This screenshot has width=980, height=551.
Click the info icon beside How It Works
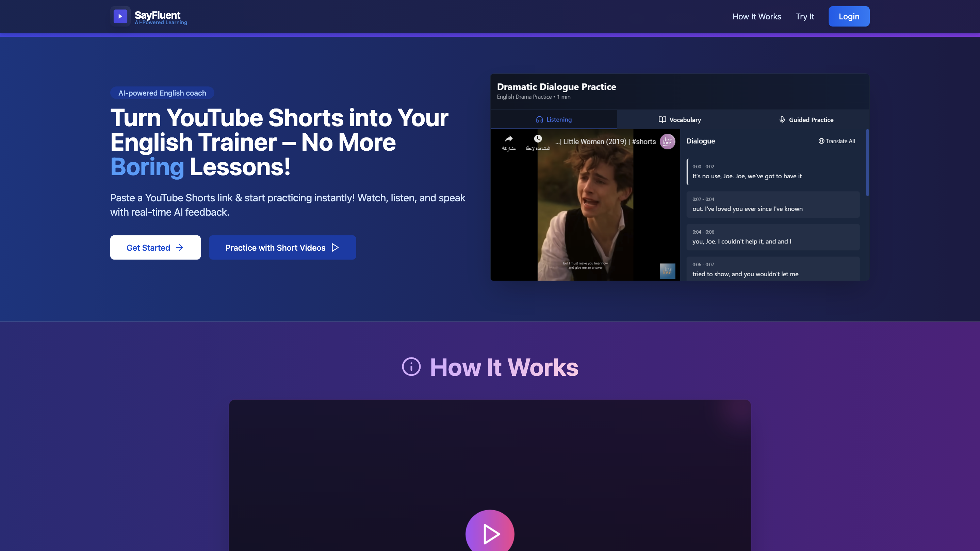click(x=411, y=367)
